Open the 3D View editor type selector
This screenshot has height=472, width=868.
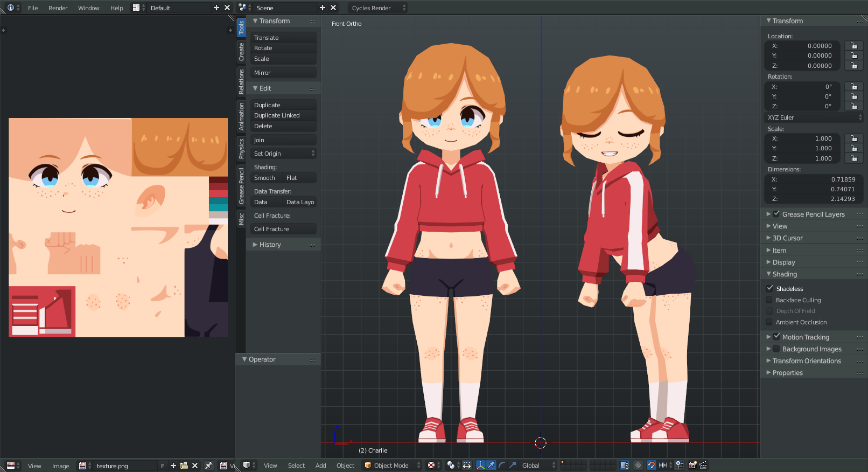[249, 466]
